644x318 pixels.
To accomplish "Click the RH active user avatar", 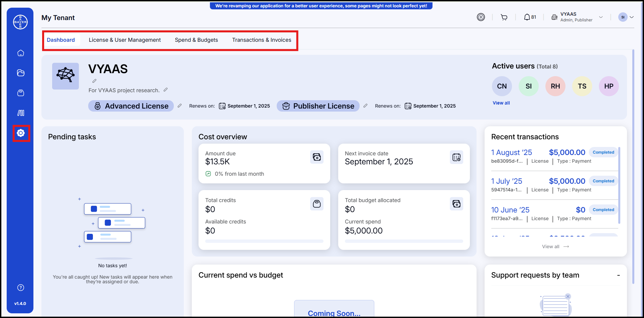I will pyautogui.click(x=555, y=86).
